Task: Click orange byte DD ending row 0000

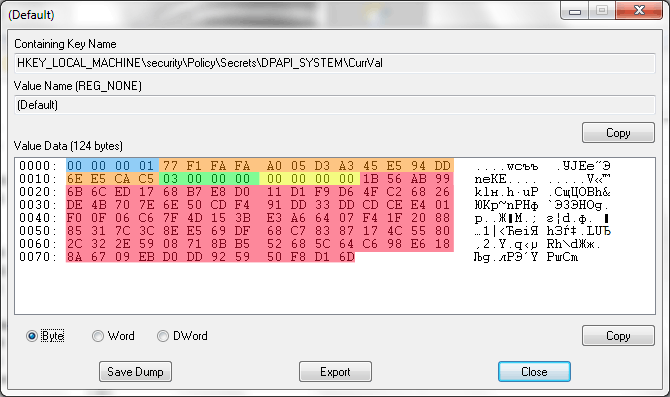Action: tap(443, 166)
